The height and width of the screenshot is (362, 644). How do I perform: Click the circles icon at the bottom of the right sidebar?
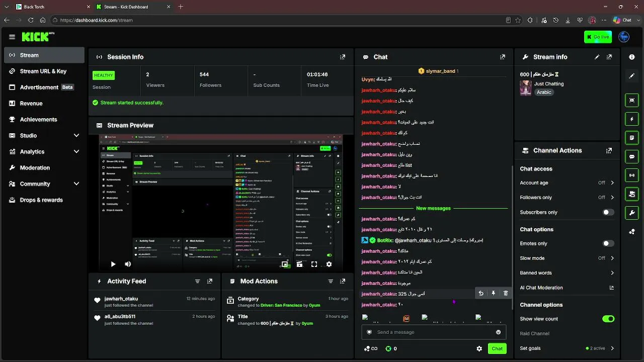click(x=632, y=232)
